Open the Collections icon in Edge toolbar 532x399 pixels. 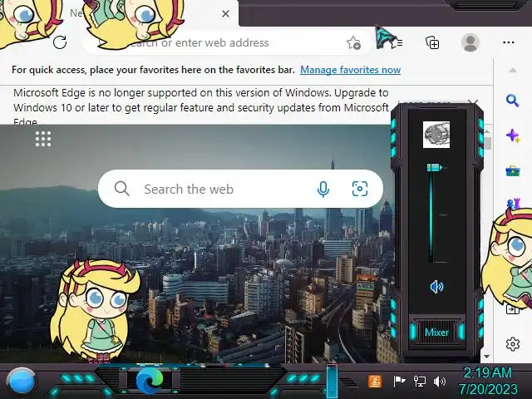click(x=432, y=42)
